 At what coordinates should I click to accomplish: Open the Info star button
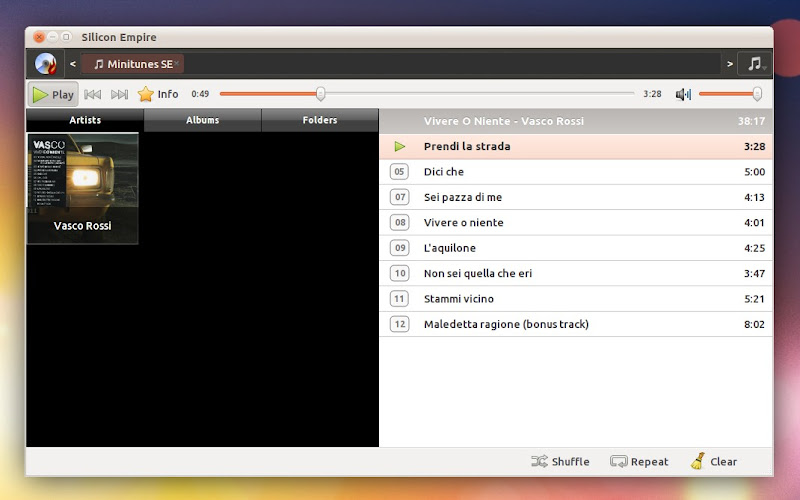158,94
